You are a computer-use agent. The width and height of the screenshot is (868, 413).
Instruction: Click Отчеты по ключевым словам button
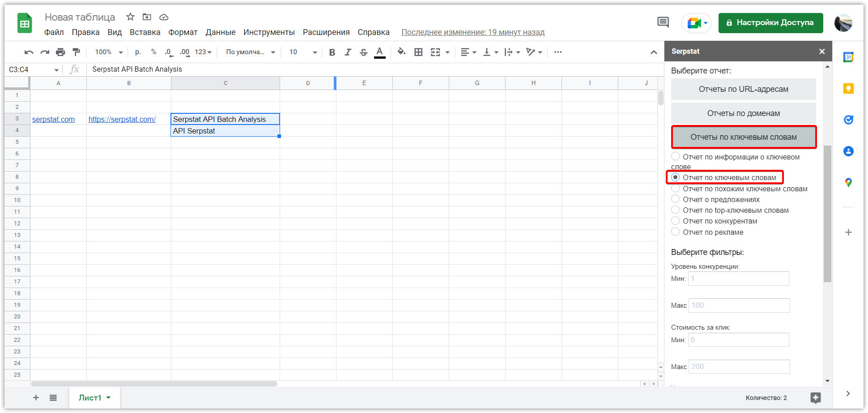click(x=744, y=137)
